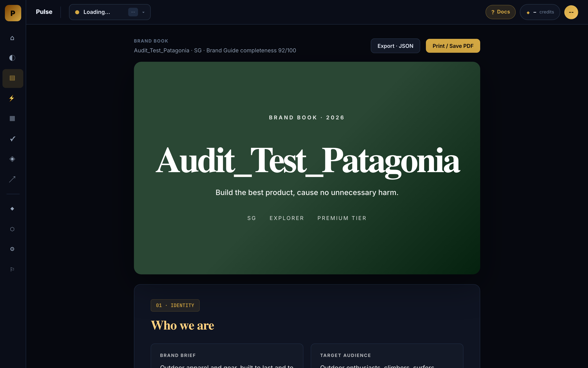The image size is (588, 368).
Task: Click Export · JSON button
Action: point(395,46)
